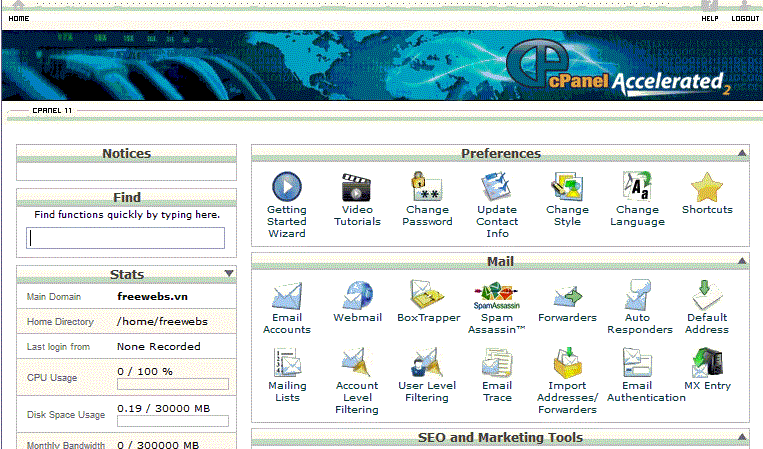Open Video Tutorials
Screen dimensions: 763x449
click(357, 187)
